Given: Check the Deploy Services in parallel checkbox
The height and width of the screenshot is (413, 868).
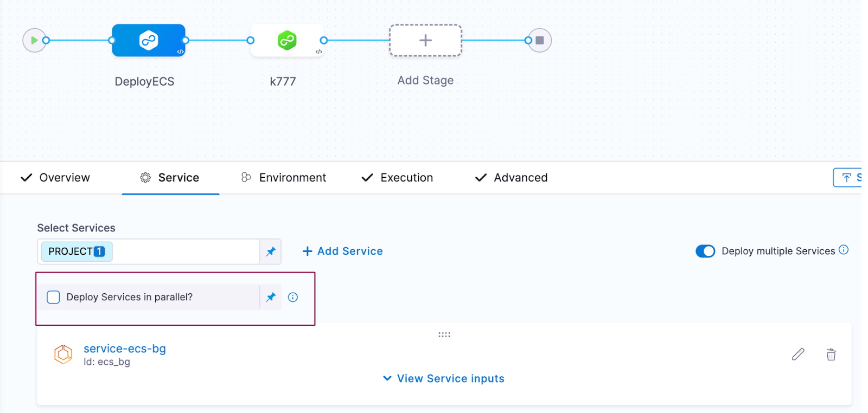Looking at the screenshot, I should coord(53,297).
